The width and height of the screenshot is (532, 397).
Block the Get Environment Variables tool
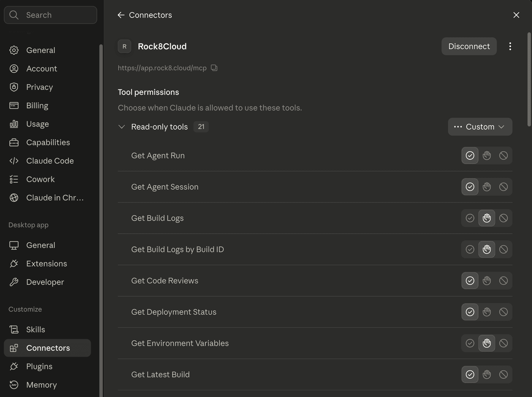503,343
